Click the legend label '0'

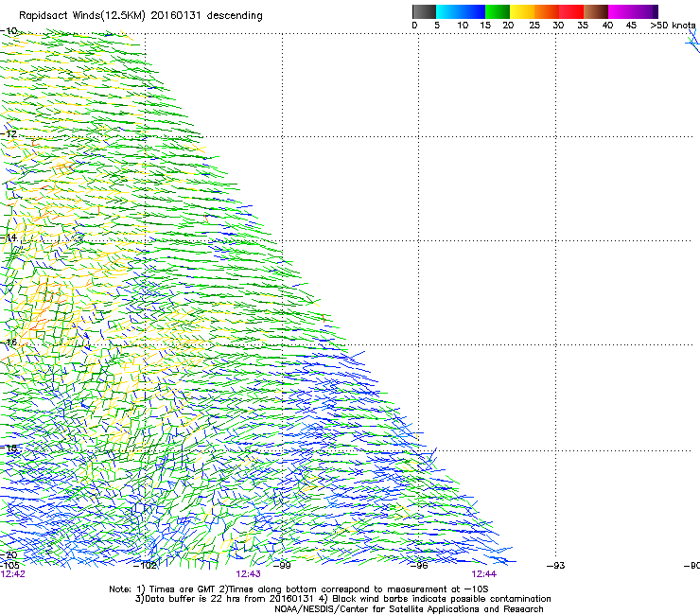414,26
